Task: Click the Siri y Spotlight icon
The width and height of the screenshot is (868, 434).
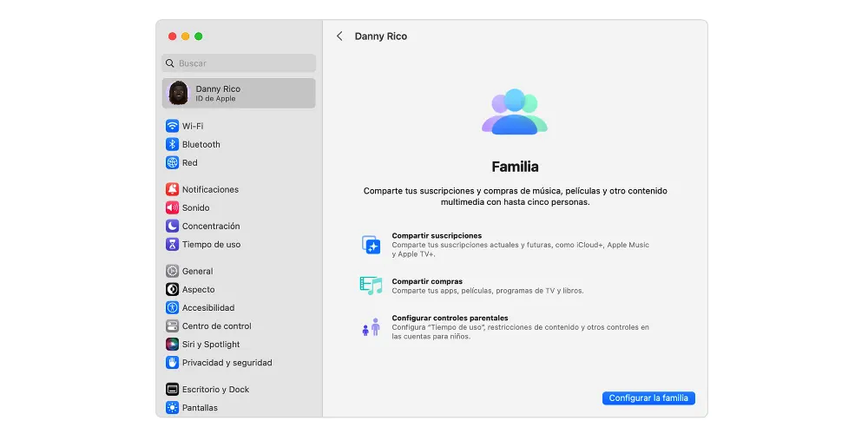Action: point(172,345)
